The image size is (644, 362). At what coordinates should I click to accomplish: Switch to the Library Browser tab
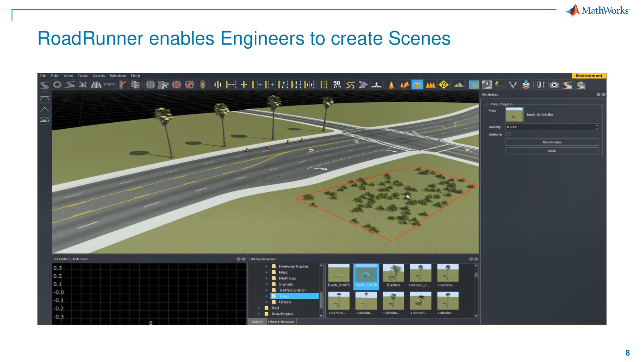(x=281, y=322)
